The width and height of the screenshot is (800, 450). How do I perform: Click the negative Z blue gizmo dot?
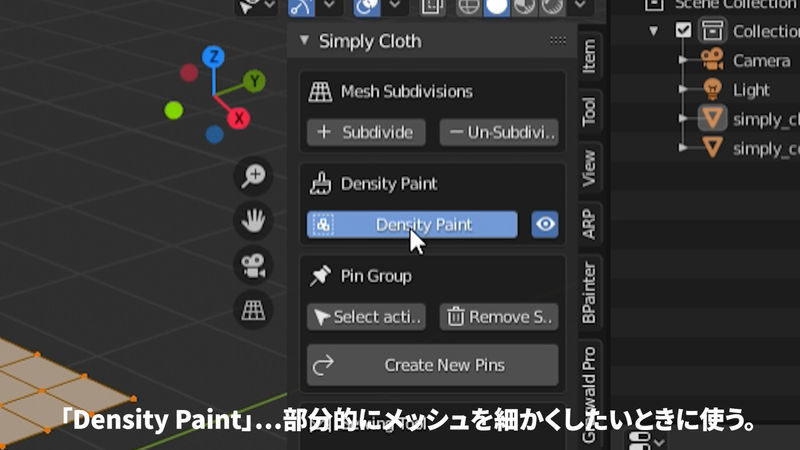point(215,135)
